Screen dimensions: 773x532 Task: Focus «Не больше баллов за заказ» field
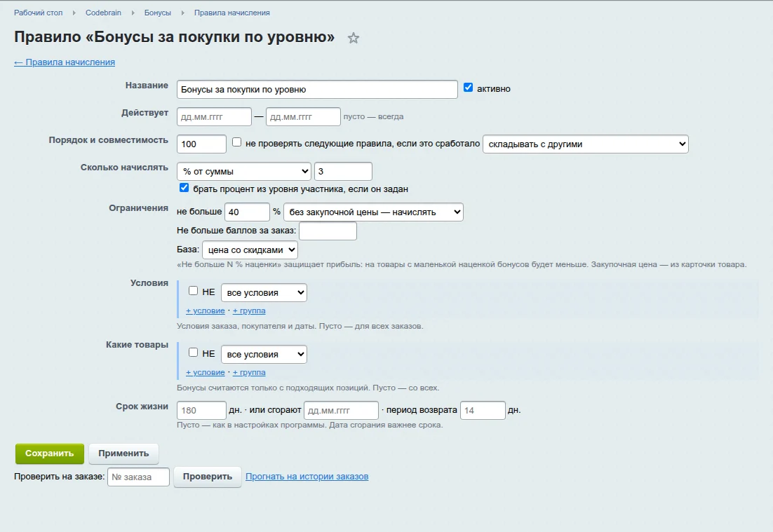[x=328, y=231]
